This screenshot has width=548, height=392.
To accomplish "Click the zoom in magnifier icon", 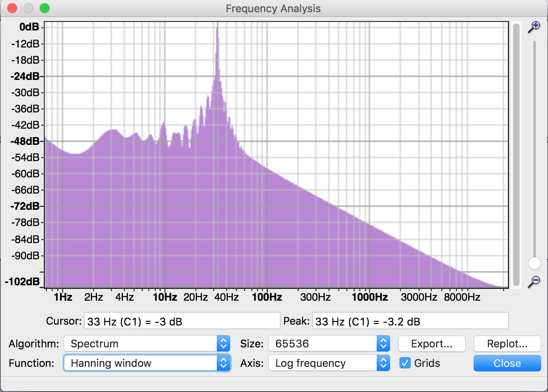I will click(534, 28).
